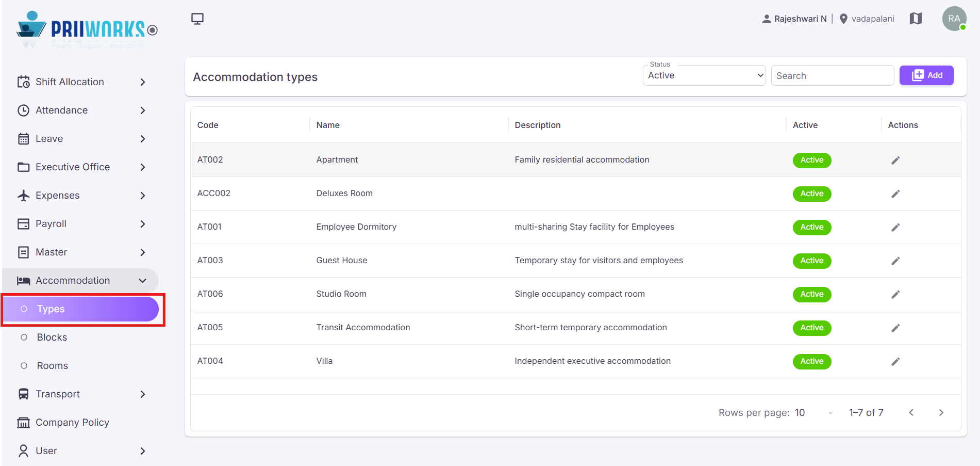Sort by Name column header
The width and height of the screenshot is (980, 466).
[328, 125]
